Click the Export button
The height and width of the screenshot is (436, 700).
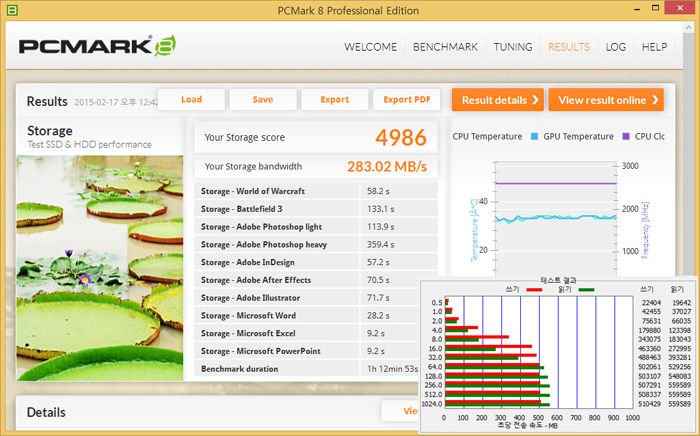335,100
